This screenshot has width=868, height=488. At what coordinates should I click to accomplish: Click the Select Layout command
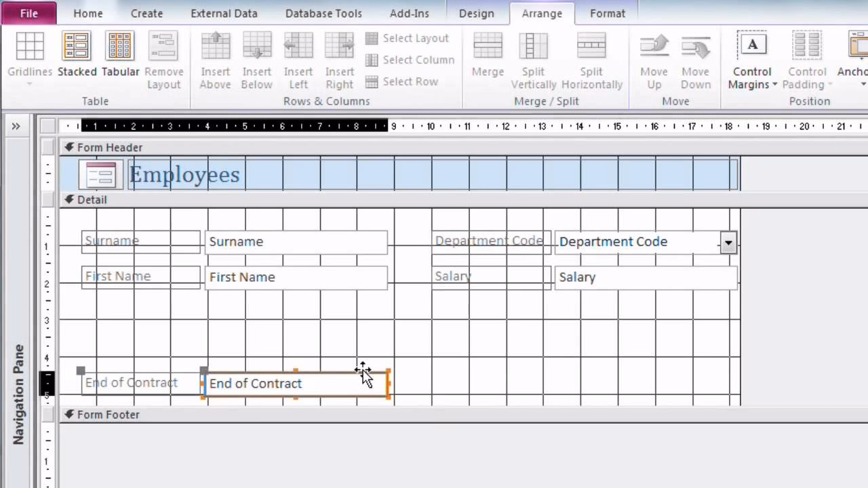click(408, 38)
